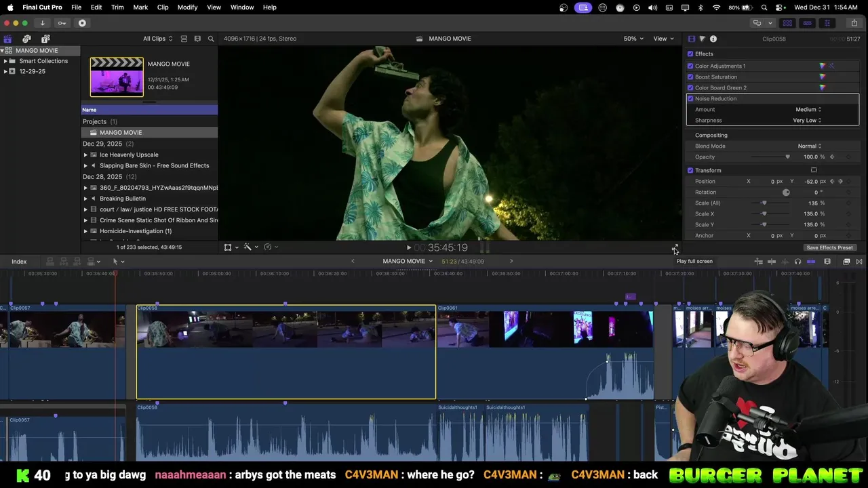This screenshot has height=488, width=868.
Task: Click the browser search magnifier icon
Action: click(211, 39)
